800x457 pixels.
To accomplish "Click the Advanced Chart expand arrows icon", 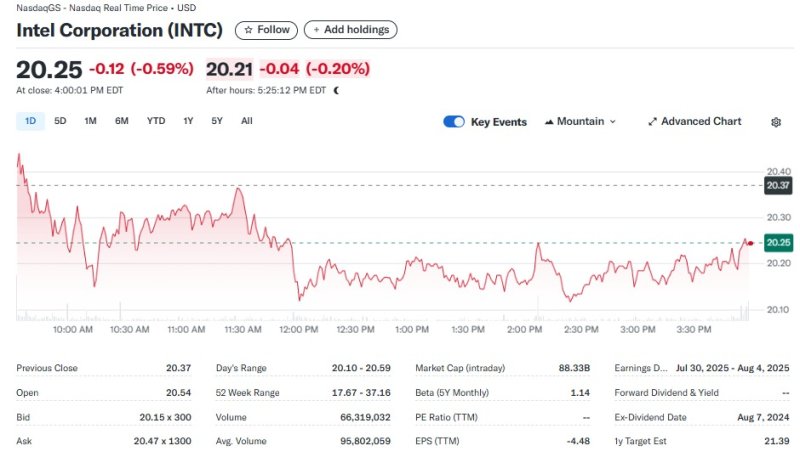I will click(x=652, y=122).
